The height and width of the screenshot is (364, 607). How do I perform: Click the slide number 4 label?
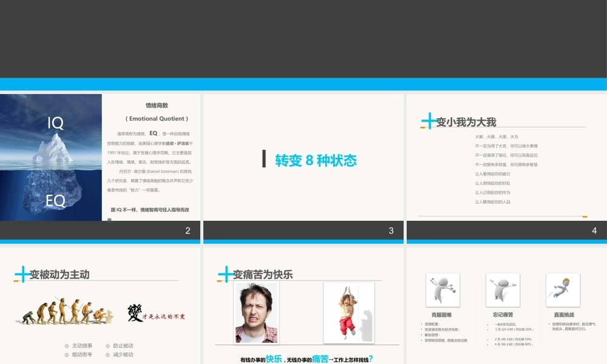pyautogui.click(x=596, y=231)
